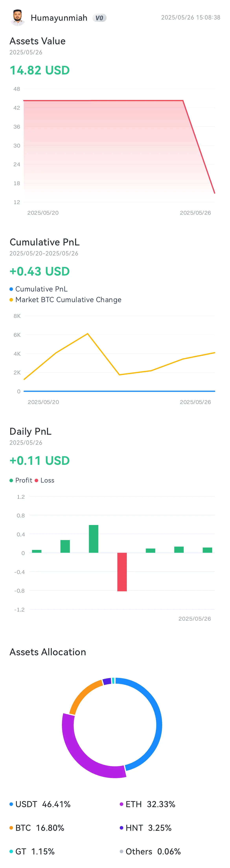This screenshot has height=868, width=230.
Task: Click the USDT 46.41% legend entry
Action: 40,804
